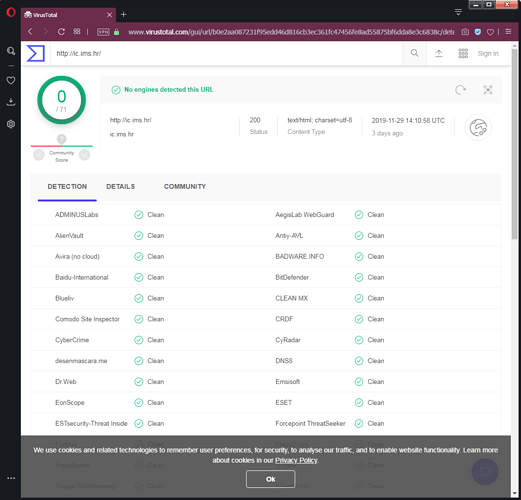Image resolution: width=521 pixels, height=500 pixels.
Task: Click the 0 / 71 detection score circle
Action: [62, 100]
